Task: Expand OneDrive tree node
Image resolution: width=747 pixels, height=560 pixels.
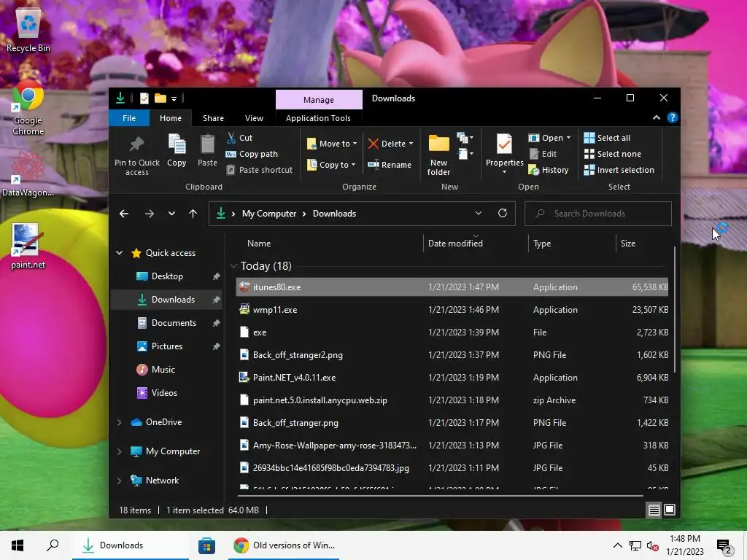Action: [119, 422]
